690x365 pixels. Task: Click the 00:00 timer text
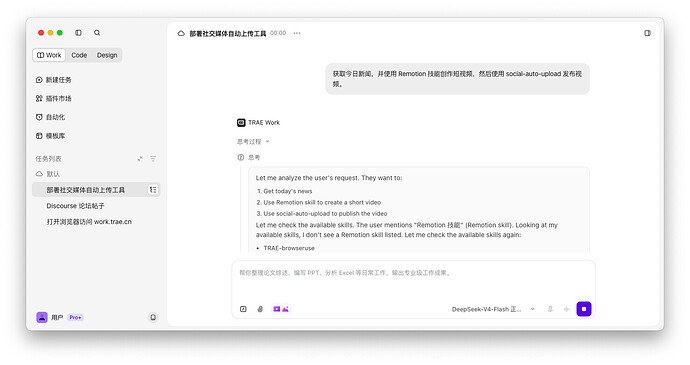tap(278, 33)
